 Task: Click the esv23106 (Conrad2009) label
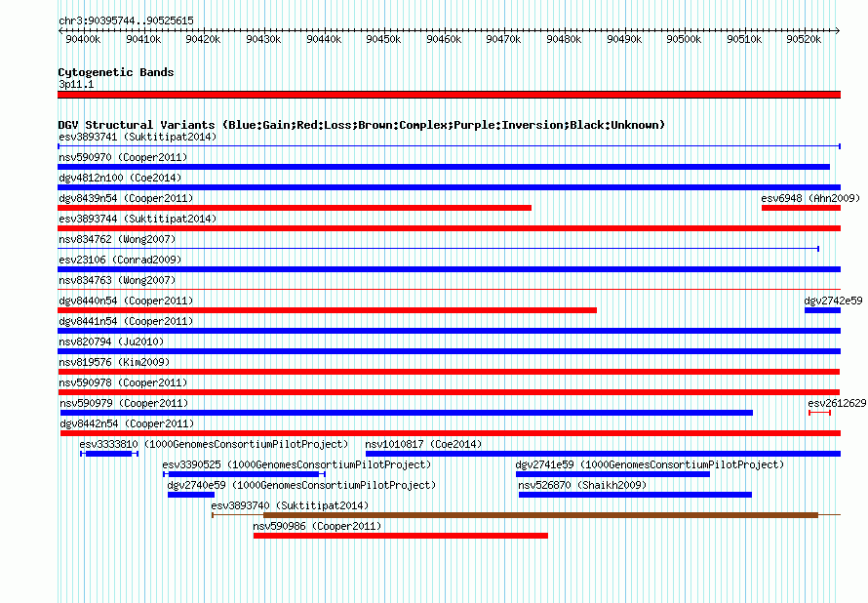click(120, 260)
